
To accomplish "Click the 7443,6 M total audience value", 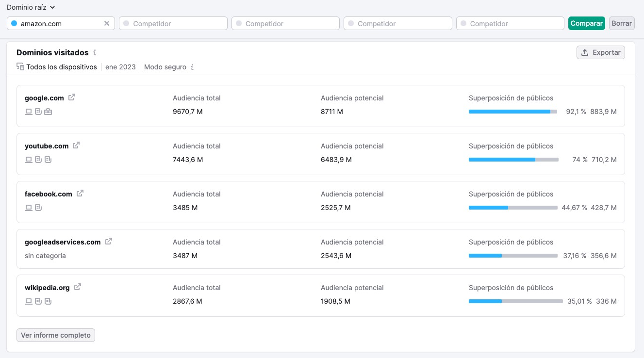I will coord(188,160).
